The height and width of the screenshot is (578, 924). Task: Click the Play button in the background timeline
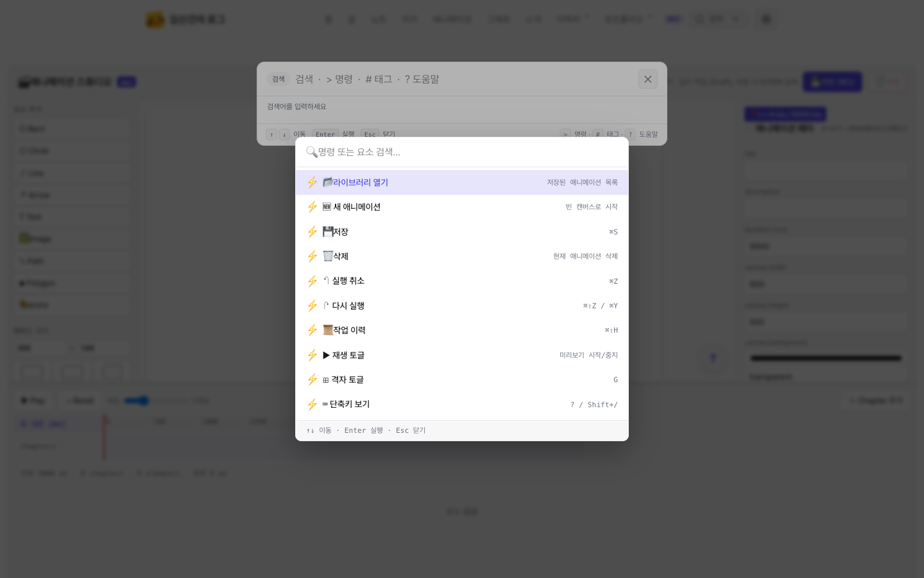coord(33,400)
